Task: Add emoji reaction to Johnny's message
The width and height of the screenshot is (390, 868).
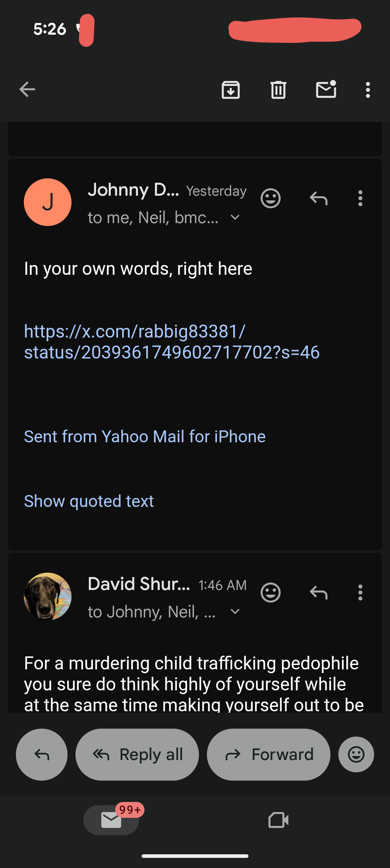Action: [270, 198]
